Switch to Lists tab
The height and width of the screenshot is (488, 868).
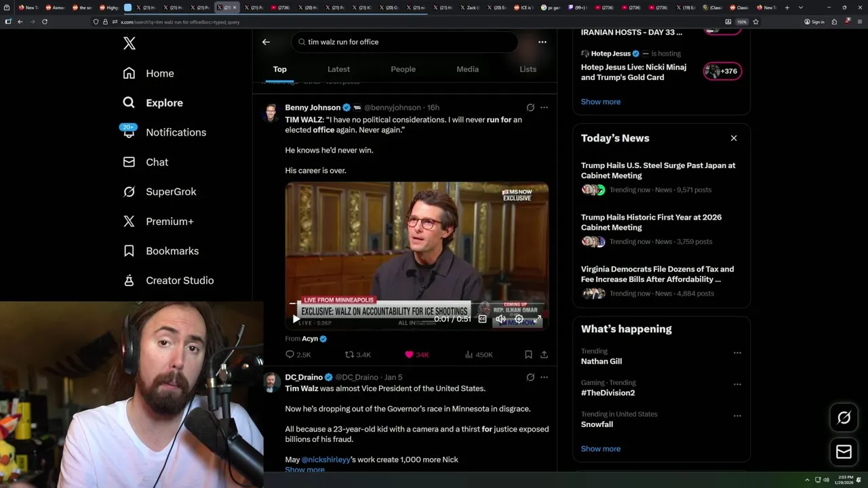(x=528, y=69)
